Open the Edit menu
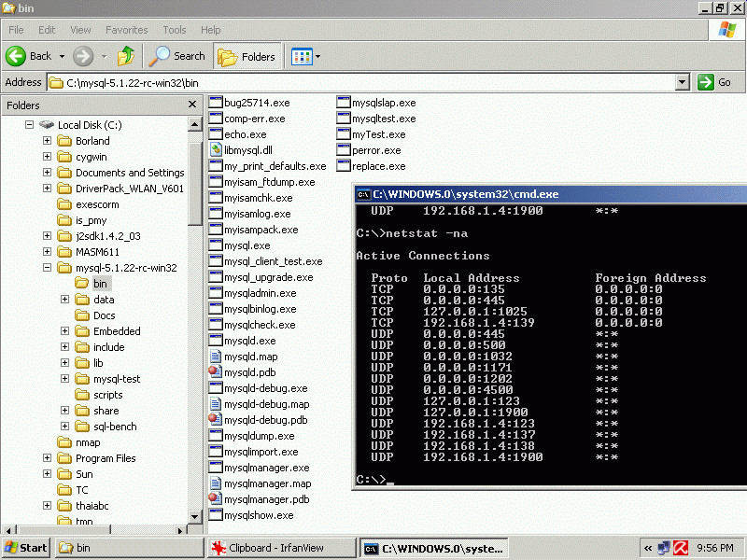 tap(47, 30)
